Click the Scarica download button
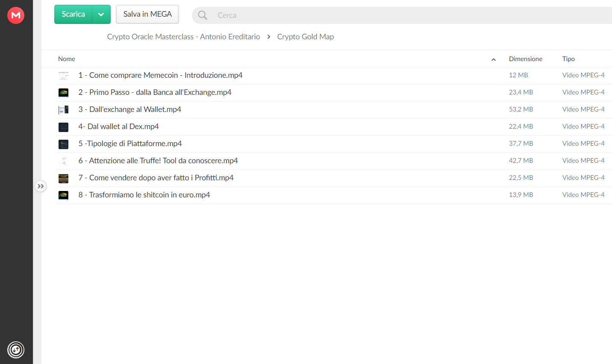This screenshot has width=612, height=364. (73, 15)
